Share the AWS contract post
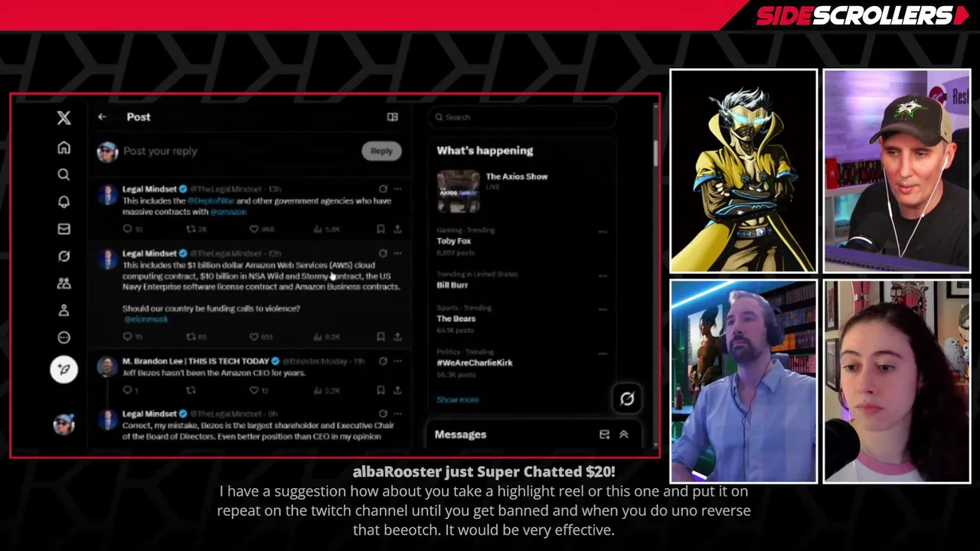The image size is (980, 551). pyautogui.click(x=397, y=337)
